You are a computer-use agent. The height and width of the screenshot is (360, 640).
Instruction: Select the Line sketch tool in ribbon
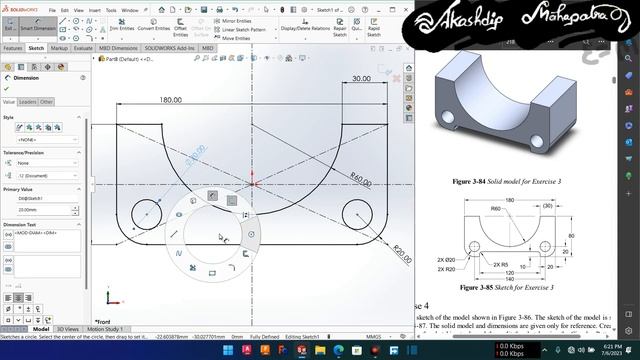click(62, 21)
